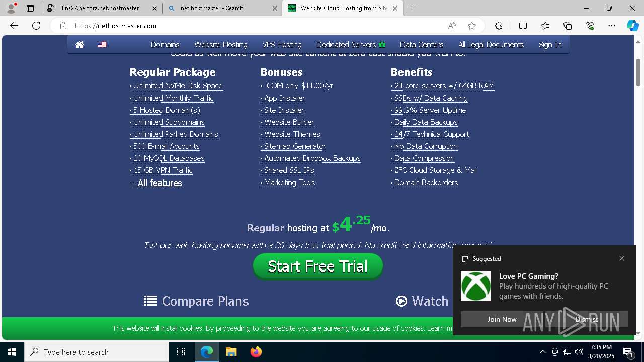The image size is (644, 362).
Task: View site info via the lock icon
Action: tap(63, 26)
